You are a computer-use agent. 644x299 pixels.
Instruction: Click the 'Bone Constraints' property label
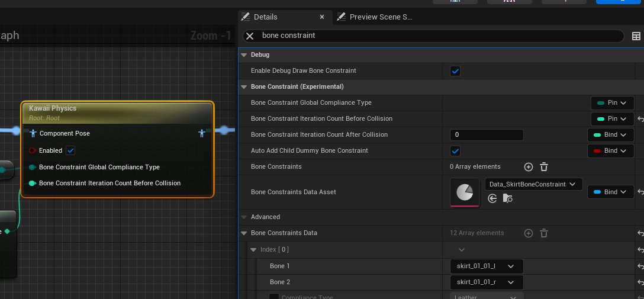(x=276, y=167)
